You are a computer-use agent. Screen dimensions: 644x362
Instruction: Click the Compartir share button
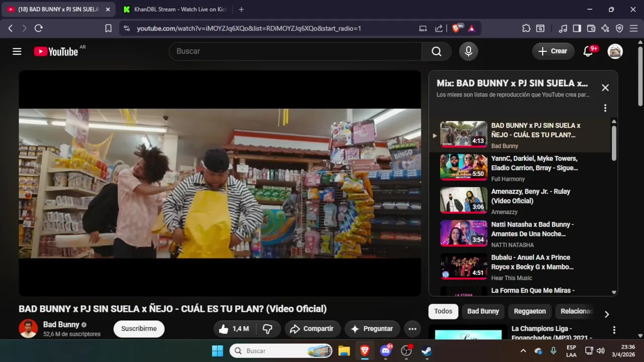click(312, 329)
